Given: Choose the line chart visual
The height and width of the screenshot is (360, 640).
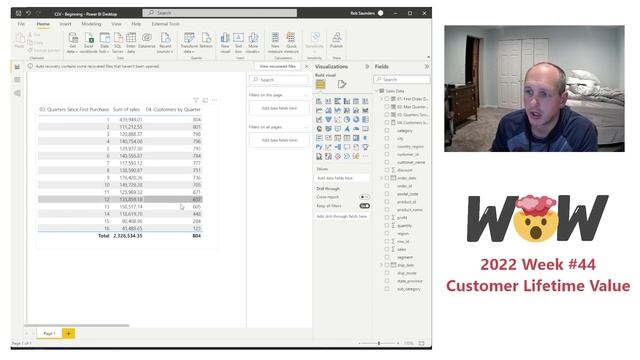Looking at the screenshot, I should [x=319, y=110].
